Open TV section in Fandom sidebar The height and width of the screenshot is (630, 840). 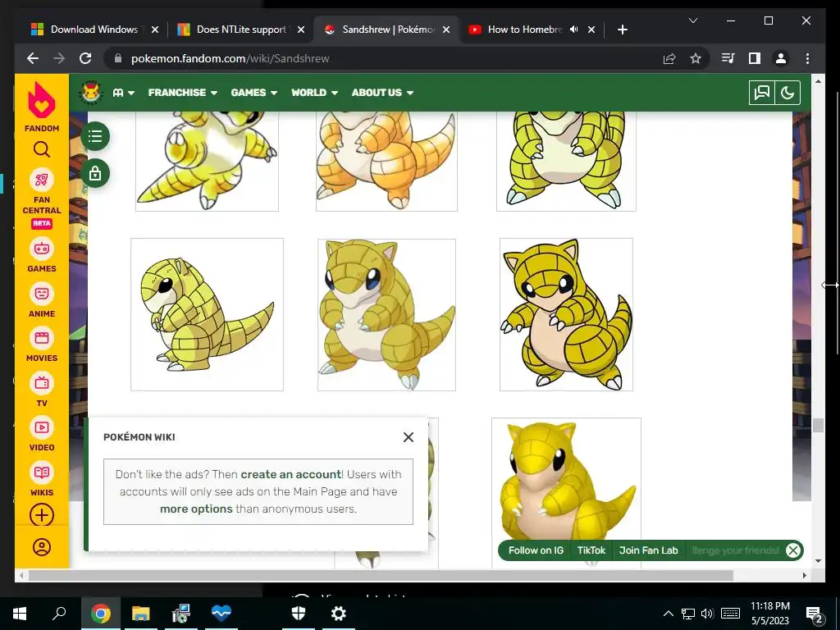point(42,390)
